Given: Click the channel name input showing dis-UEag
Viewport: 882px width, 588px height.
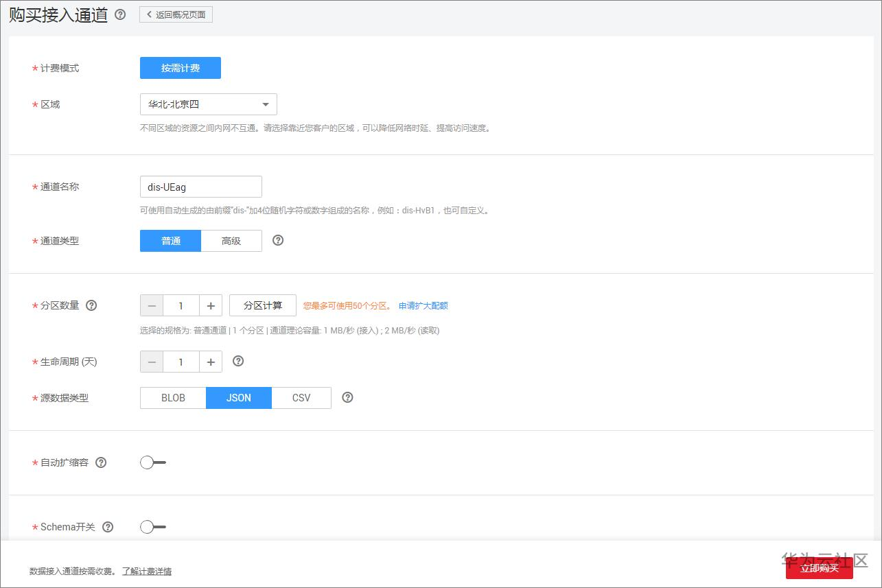Looking at the screenshot, I should point(201,186).
